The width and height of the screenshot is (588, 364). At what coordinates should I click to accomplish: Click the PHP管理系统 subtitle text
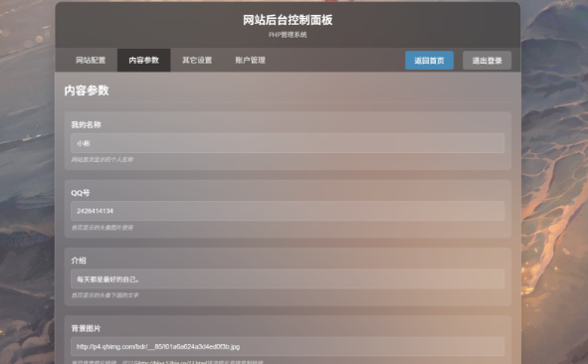288,35
